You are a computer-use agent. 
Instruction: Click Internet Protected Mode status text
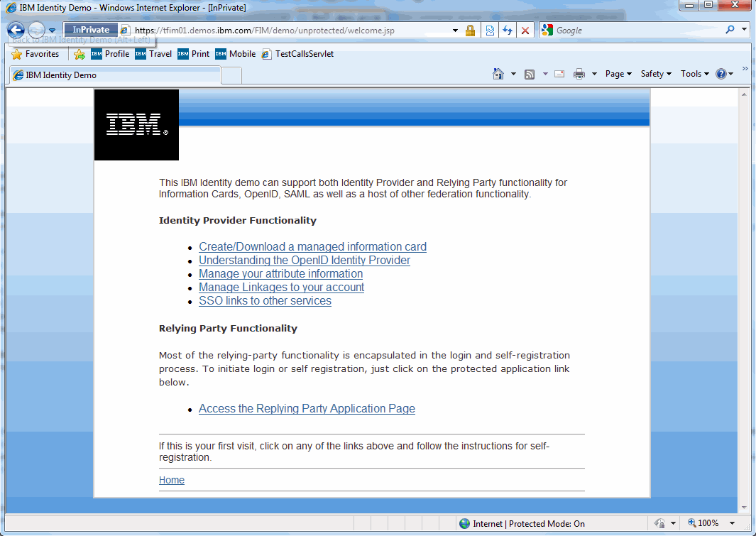(x=529, y=524)
